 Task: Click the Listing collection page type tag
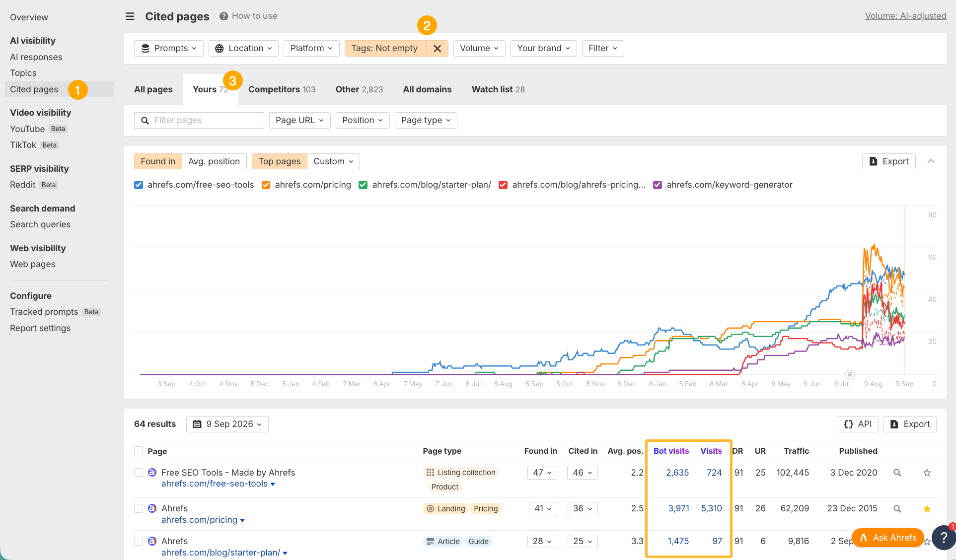pos(461,473)
